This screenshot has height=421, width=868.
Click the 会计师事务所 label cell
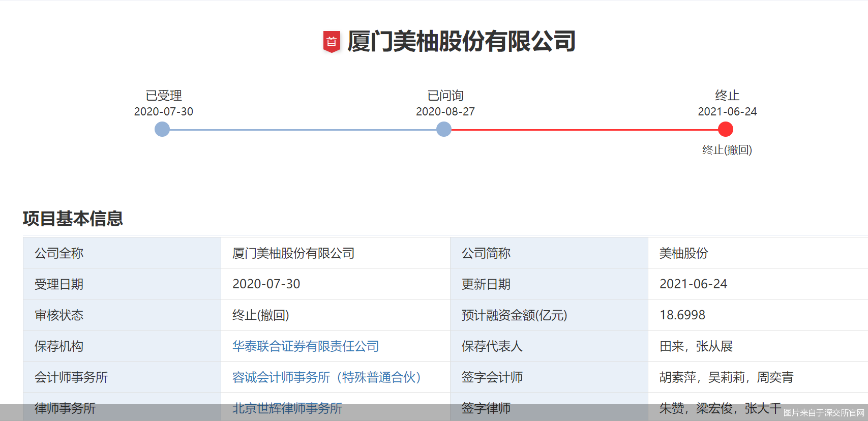[122, 377]
